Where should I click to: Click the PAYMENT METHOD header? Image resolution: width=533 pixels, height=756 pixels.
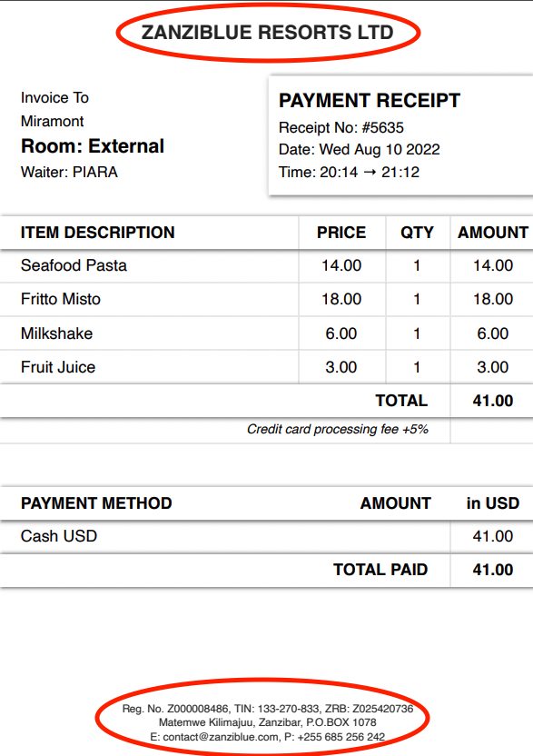(96, 503)
